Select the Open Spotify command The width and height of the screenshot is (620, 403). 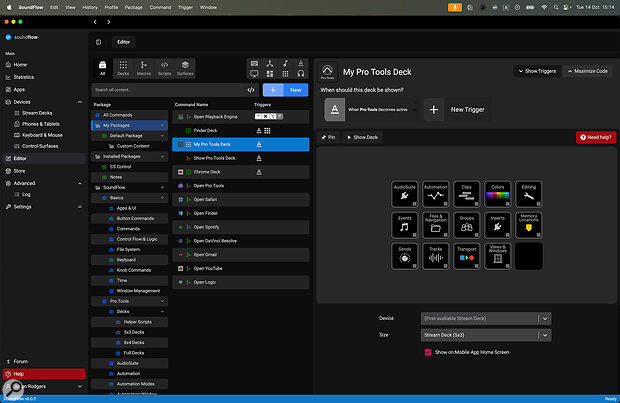point(241,227)
